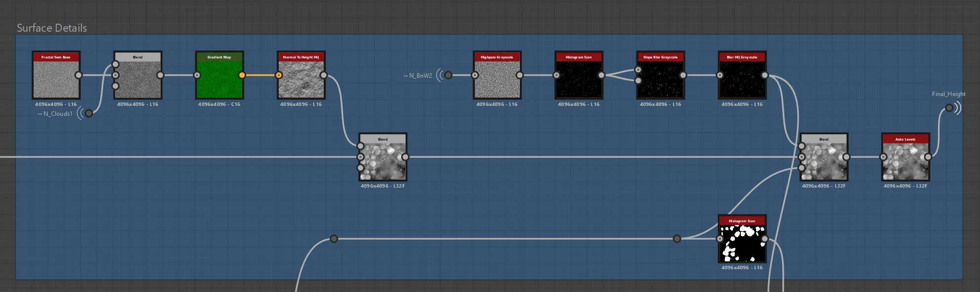
Task: Click the Final_Height portal label
Action: (x=948, y=94)
